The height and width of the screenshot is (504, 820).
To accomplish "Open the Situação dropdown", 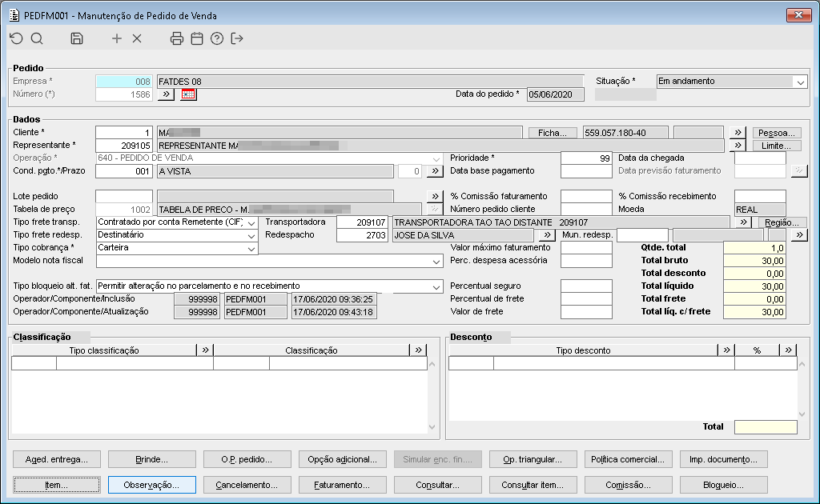I will pos(800,82).
